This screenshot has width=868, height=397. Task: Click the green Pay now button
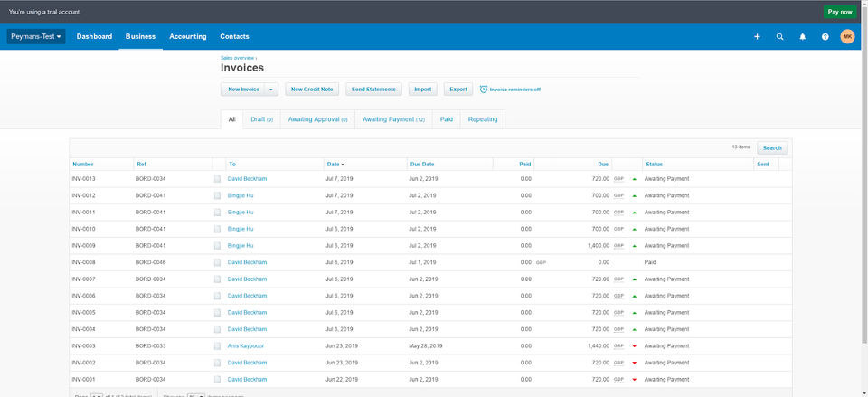[x=840, y=12]
